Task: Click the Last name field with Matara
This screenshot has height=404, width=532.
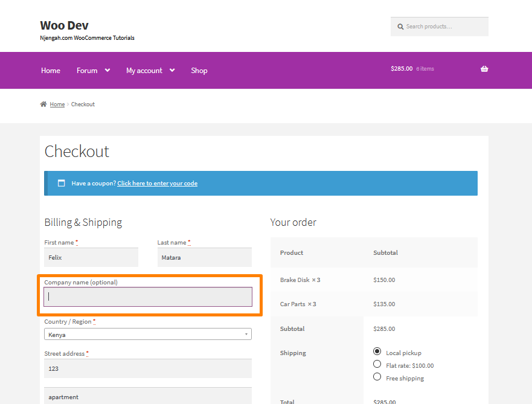Action: pyautogui.click(x=205, y=257)
